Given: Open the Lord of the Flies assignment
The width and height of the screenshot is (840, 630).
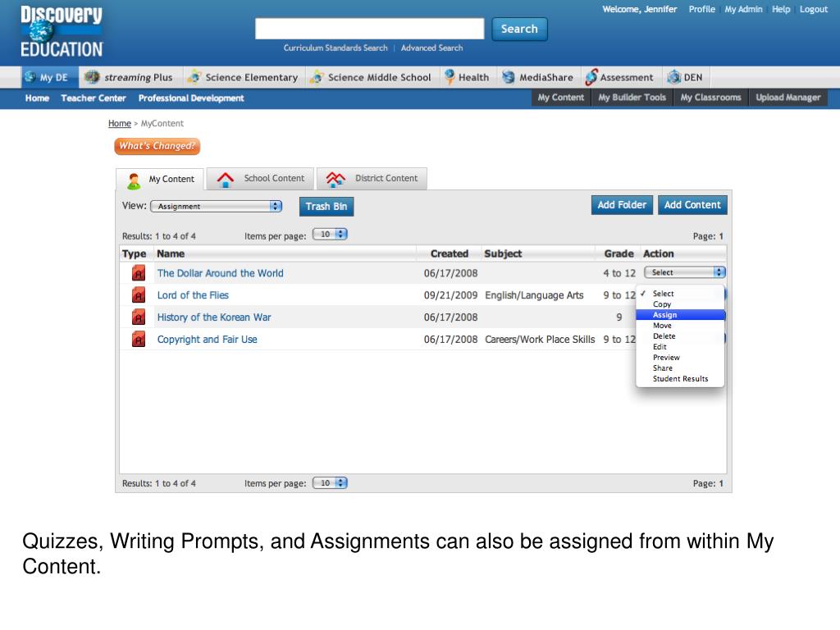Looking at the screenshot, I should click(x=193, y=295).
